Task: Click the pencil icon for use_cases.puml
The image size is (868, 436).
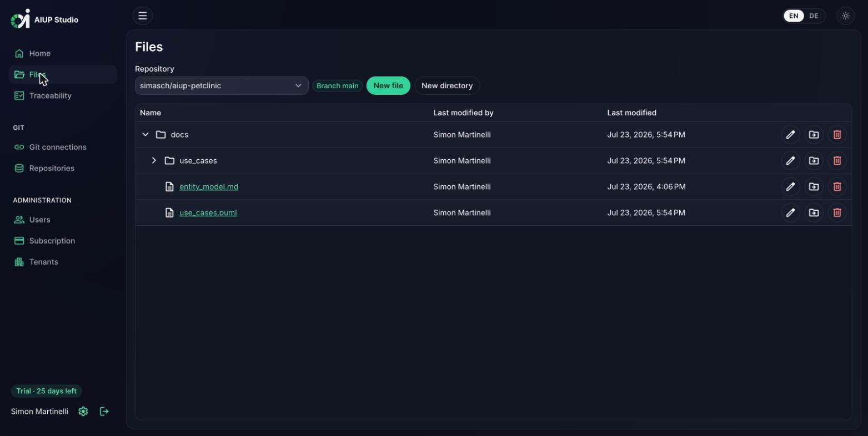Action: [790, 213]
